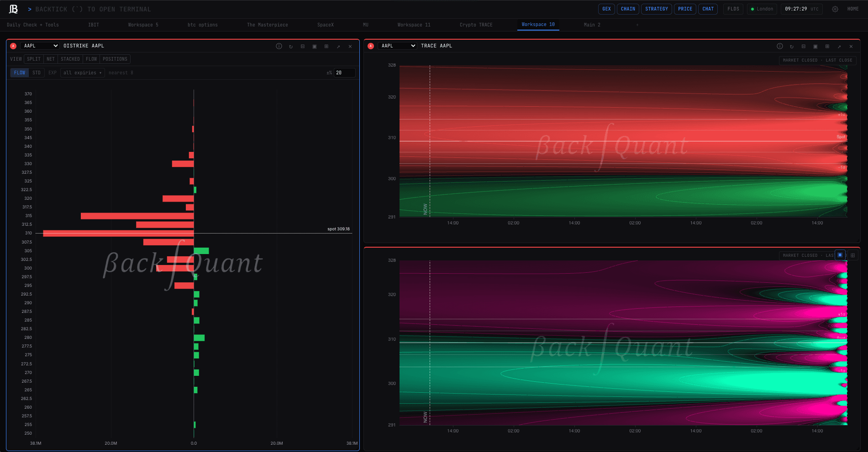Click the ±% input field showing 20
Screen dimensions: 868x452
(x=345, y=73)
